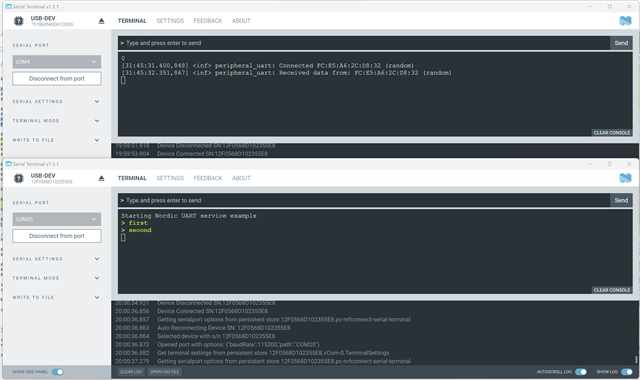Click the Serial Terminal app icon in the bottom title bar
The image size is (640, 380).
pyautogui.click(x=8, y=164)
